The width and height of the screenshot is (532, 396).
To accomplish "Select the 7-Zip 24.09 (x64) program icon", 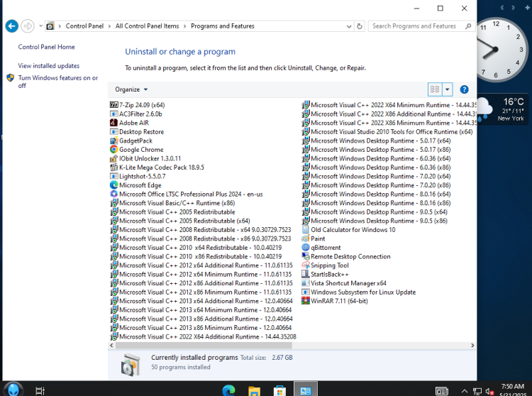I will [x=114, y=105].
